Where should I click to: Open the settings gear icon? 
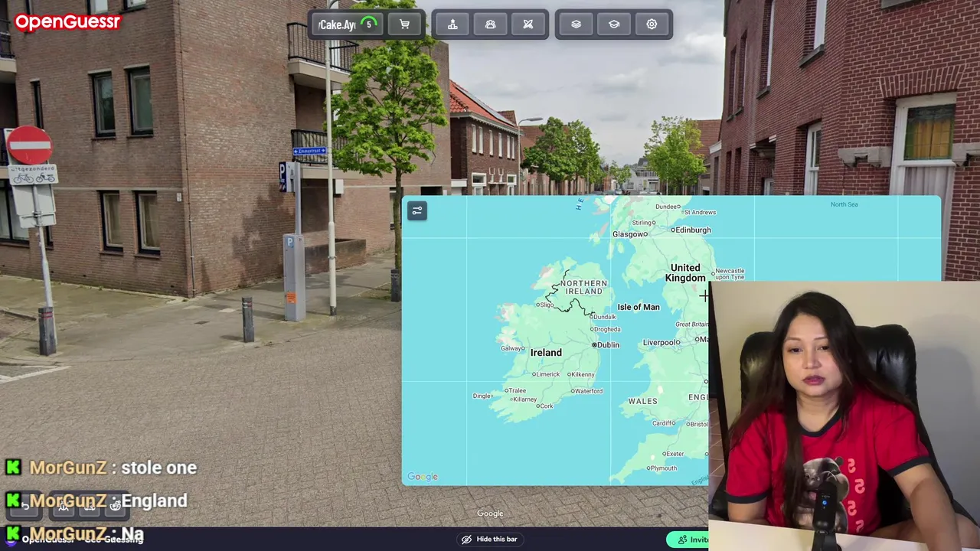[652, 24]
